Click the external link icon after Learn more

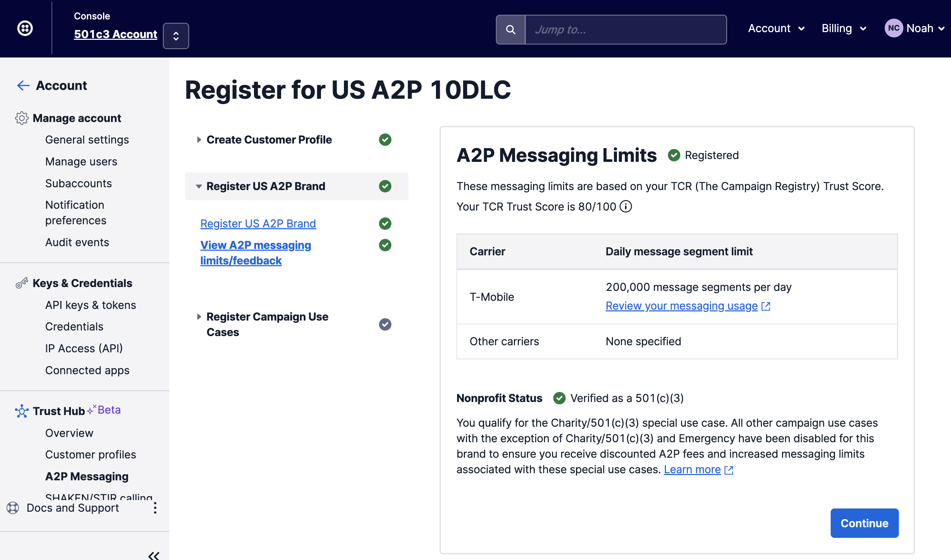[x=729, y=470]
